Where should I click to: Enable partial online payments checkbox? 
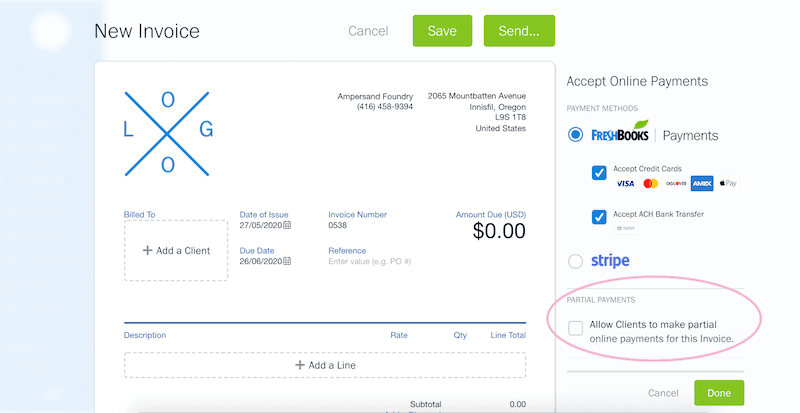575,328
